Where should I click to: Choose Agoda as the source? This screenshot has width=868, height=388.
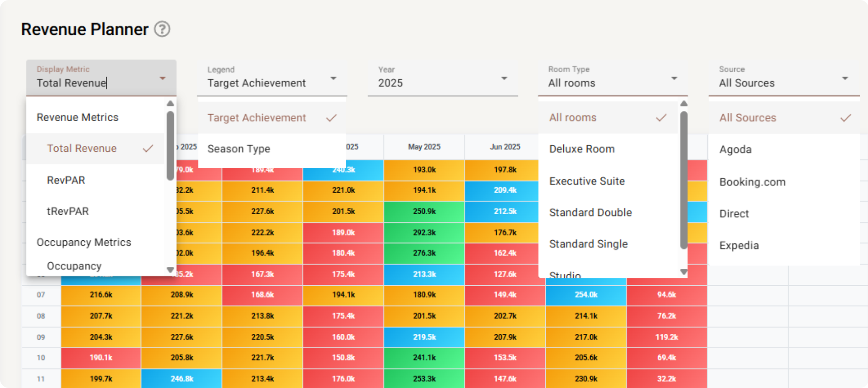point(735,150)
